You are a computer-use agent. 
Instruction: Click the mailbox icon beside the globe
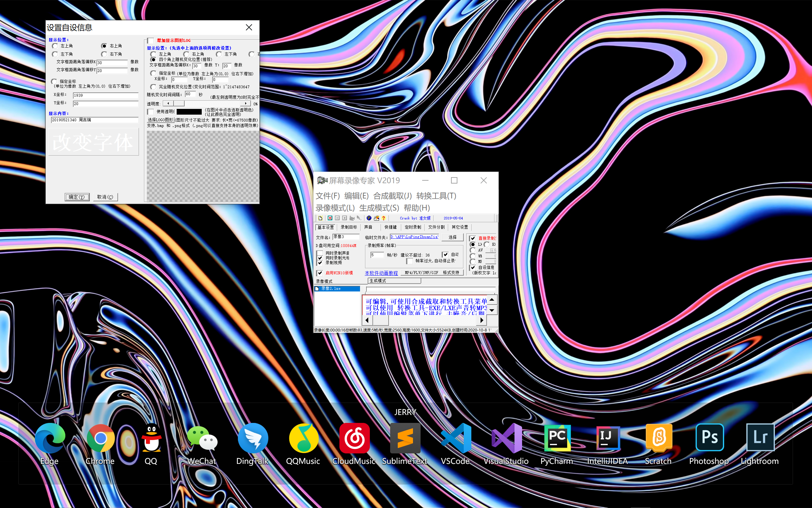[x=377, y=218]
